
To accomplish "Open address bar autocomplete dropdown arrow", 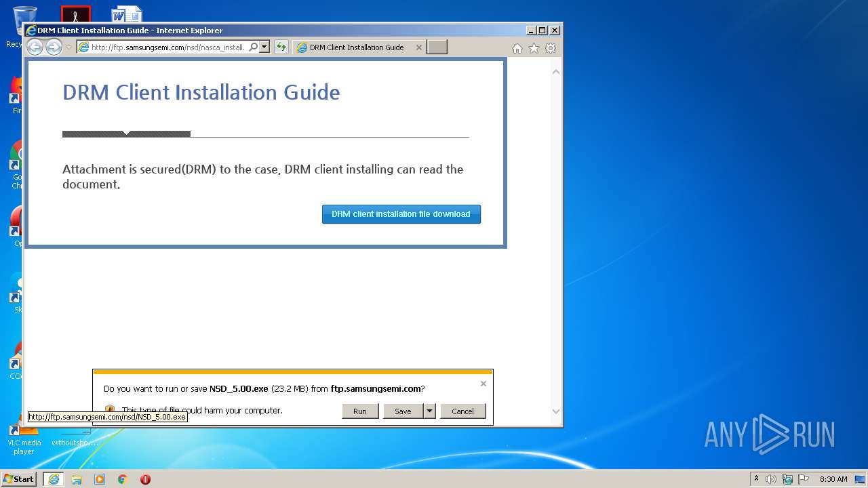I will (264, 47).
